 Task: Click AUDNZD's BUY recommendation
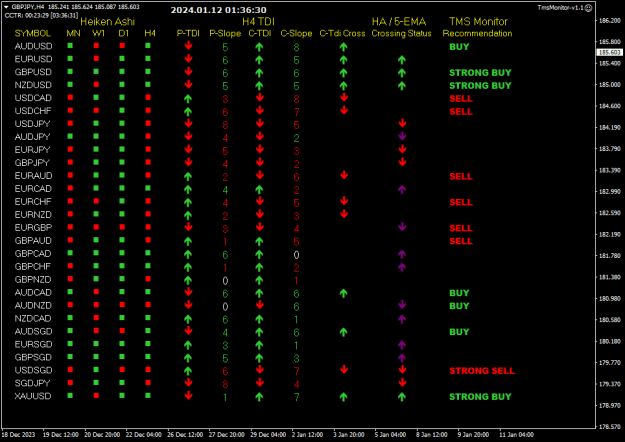pos(459,306)
